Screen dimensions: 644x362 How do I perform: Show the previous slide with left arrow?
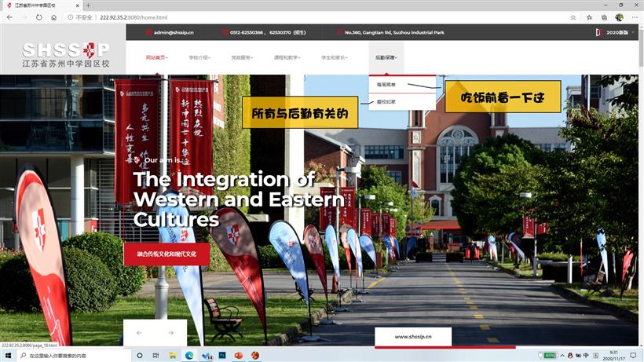(139, 333)
